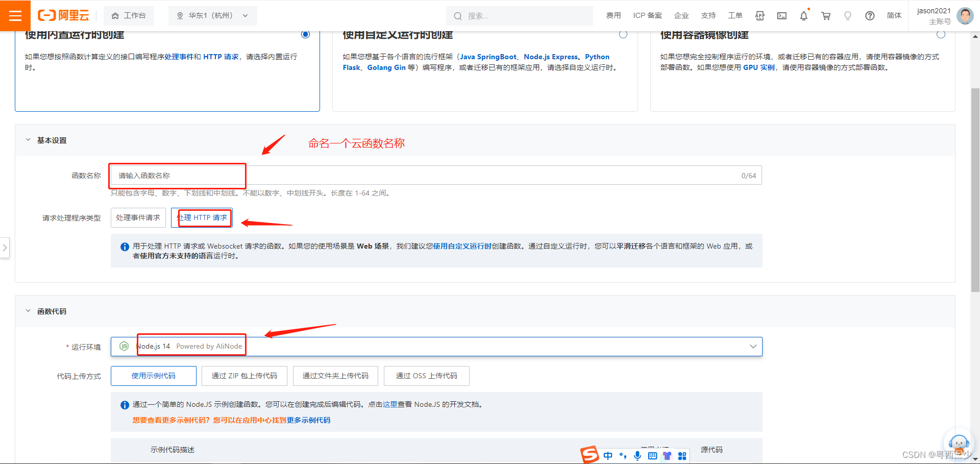
Task: Click the page vertical scrollbar
Action: (975, 190)
